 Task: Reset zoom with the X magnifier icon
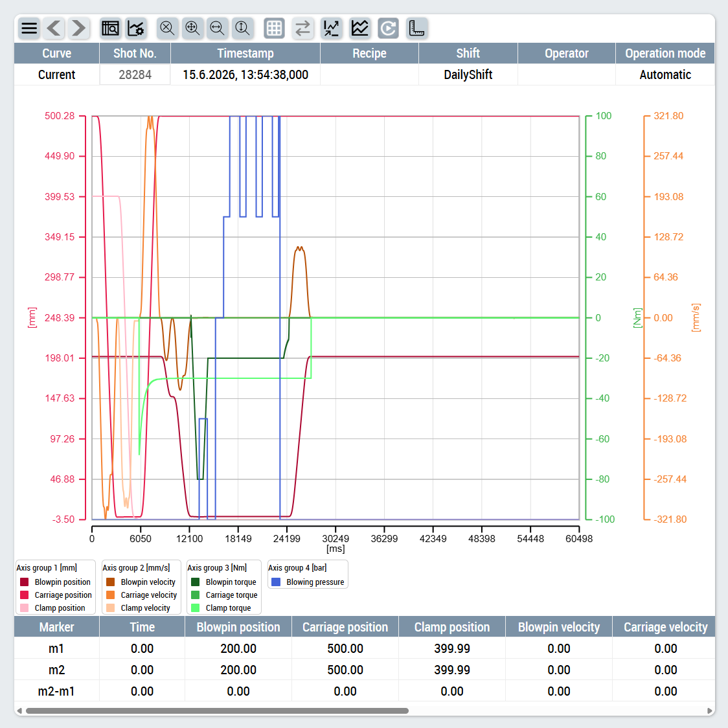pos(167,28)
